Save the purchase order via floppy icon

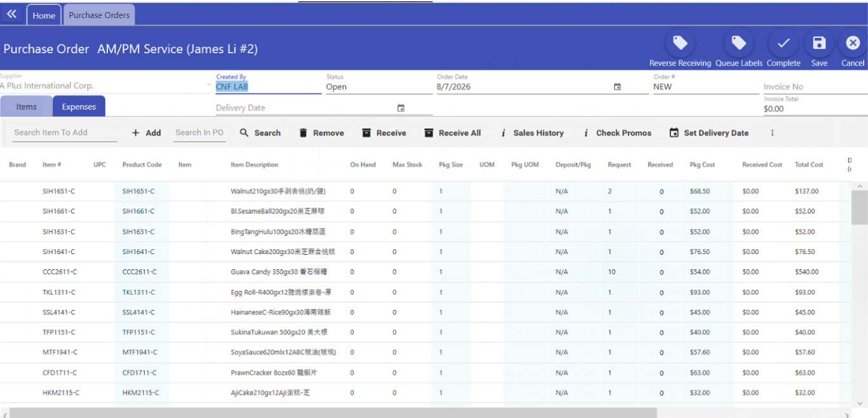click(819, 43)
